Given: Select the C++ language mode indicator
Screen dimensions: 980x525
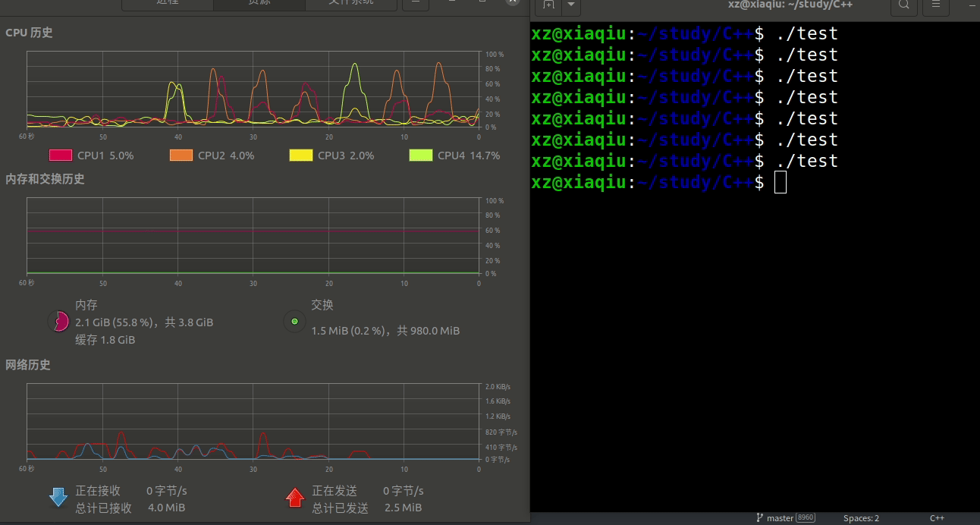Looking at the screenshot, I should [x=938, y=518].
